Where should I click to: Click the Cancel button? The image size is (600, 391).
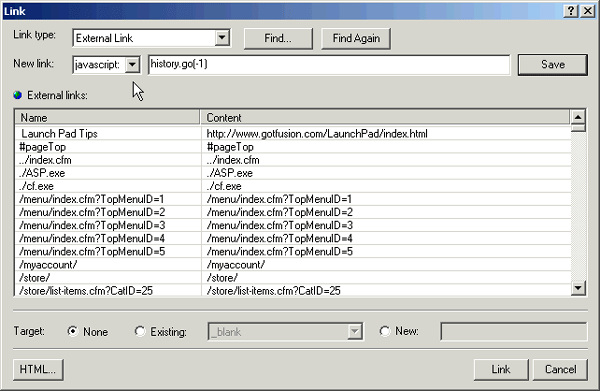coord(560,369)
